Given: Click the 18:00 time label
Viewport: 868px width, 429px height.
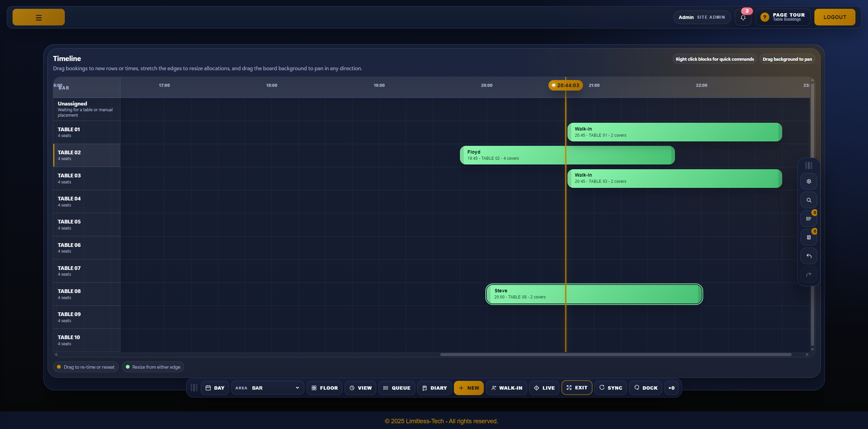Looking at the screenshot, I should [x=272, y=85].
